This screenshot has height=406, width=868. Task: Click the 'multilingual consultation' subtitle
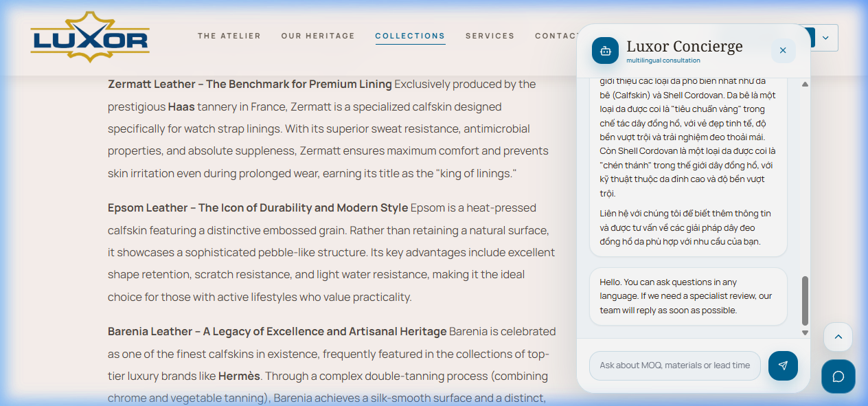pos(663,60)
